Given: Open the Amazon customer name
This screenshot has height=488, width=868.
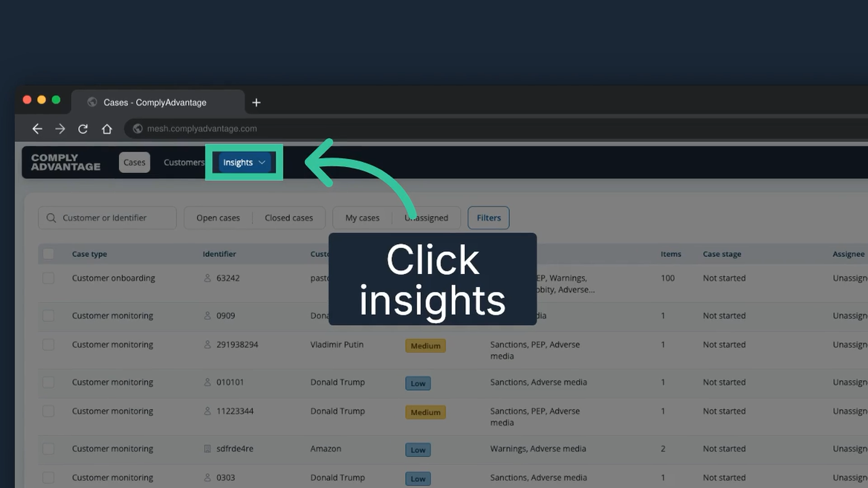Looking at the screenshot, I should [326, 449].
